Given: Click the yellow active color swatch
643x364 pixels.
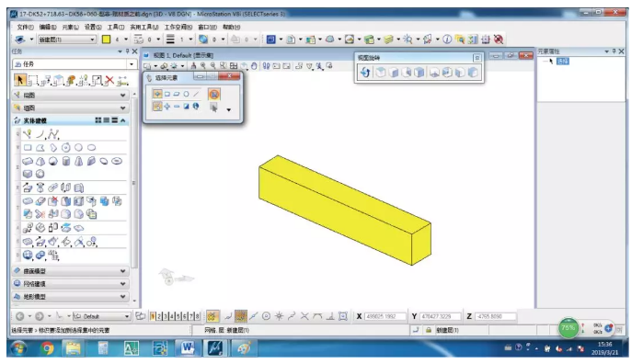Looking at the screenshot, I should tap(106, 40).
